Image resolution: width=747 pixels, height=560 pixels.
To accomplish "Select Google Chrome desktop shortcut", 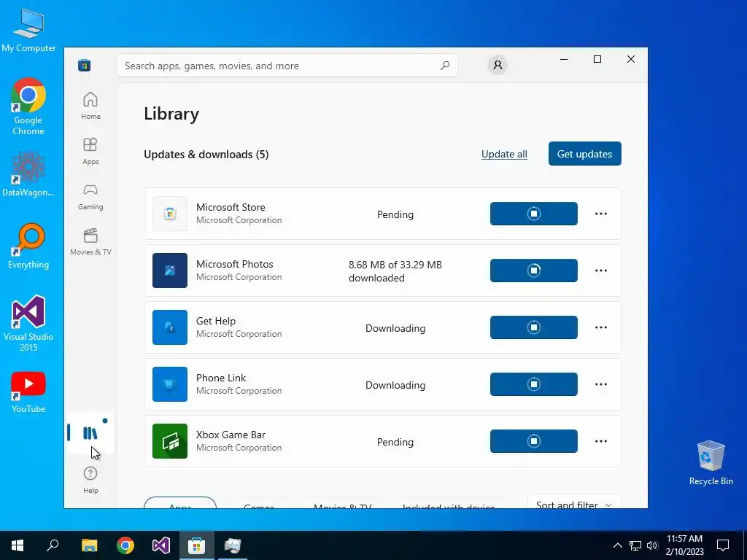I will [x=28, y=107].
